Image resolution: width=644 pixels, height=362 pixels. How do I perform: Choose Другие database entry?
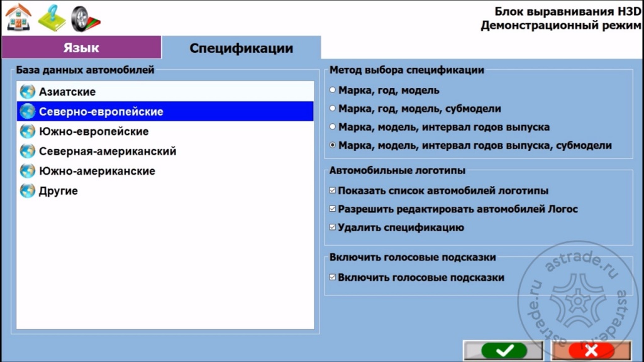(165, 191)
